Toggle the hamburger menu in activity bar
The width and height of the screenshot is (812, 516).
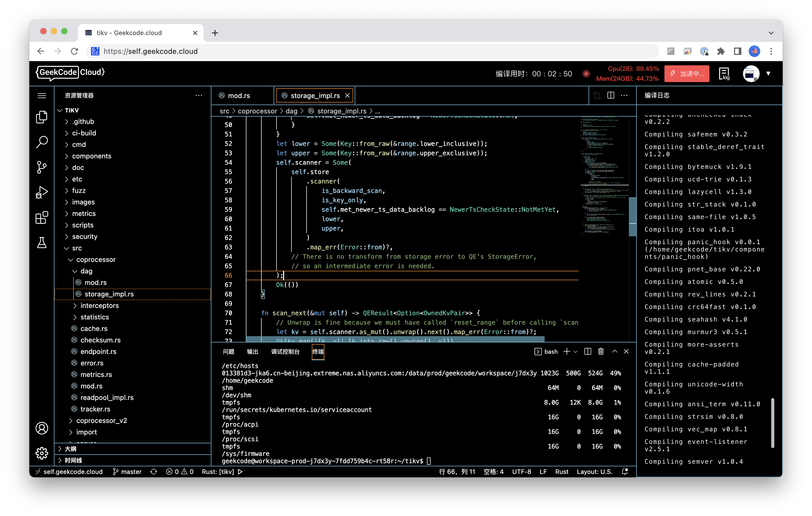[42, 95]
